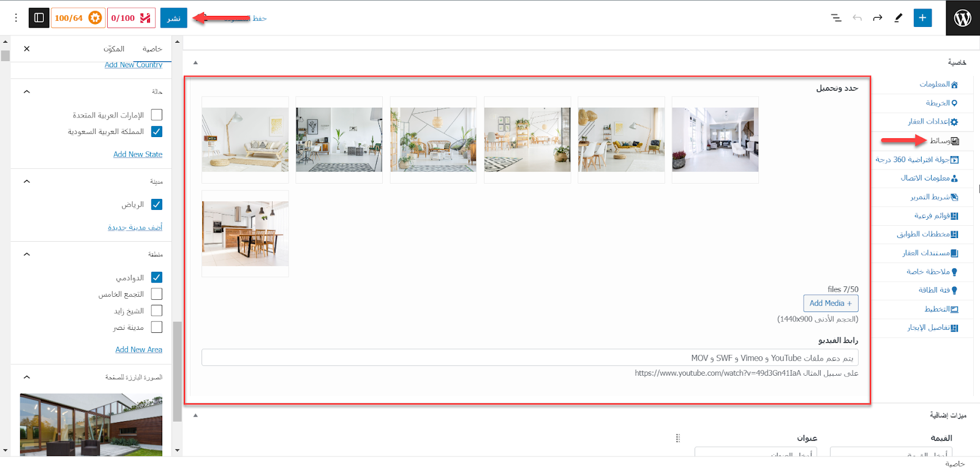Open the editor options three-dot menu
980x470 pixels.
click(16, 18)
